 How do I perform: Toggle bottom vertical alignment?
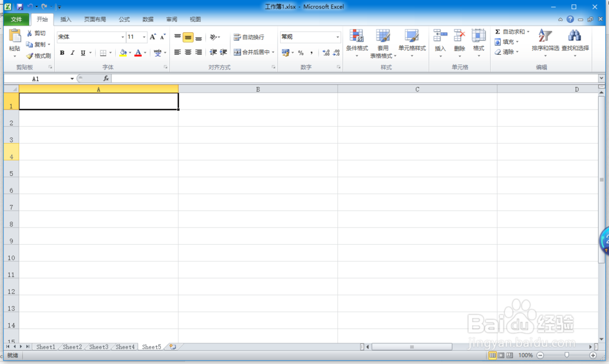199,37
